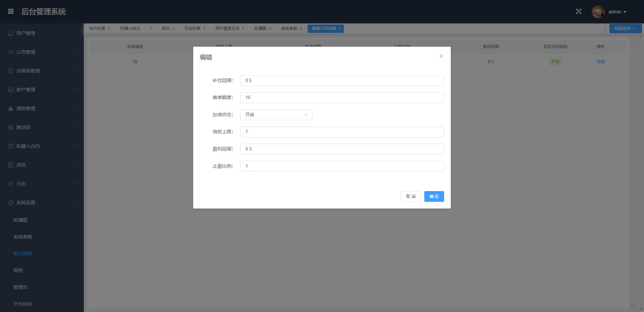Click the 编辑 link in the table row
Screen dimensions: 644x312
(600, 61)
